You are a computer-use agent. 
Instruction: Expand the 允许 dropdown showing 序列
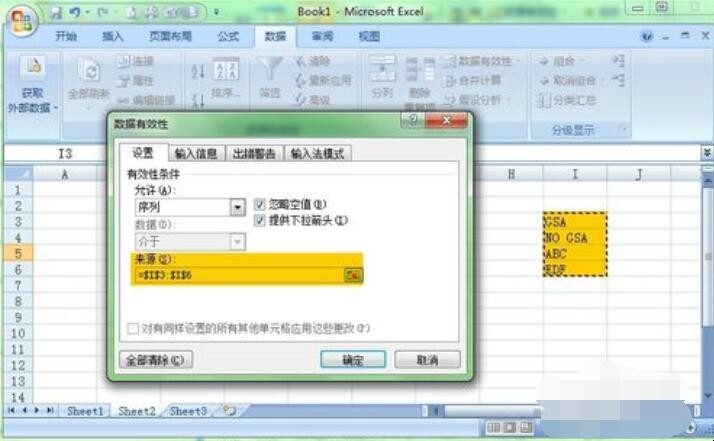pos(237,208)
